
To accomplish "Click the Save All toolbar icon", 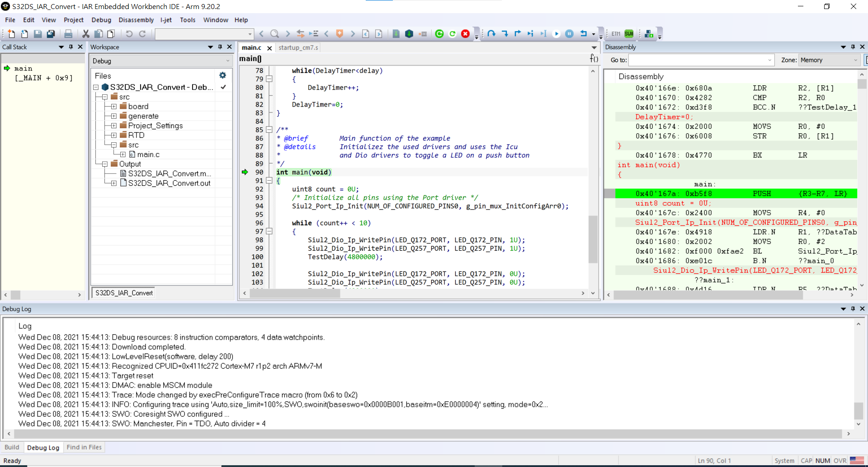I will pyautogui.click(x=51, y=34).
